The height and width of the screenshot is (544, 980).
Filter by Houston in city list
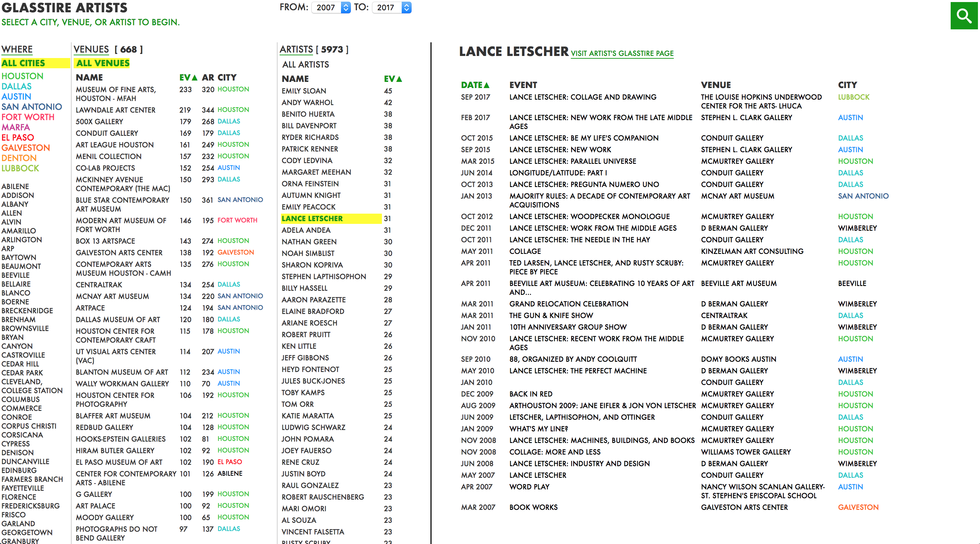coord(23,76)
